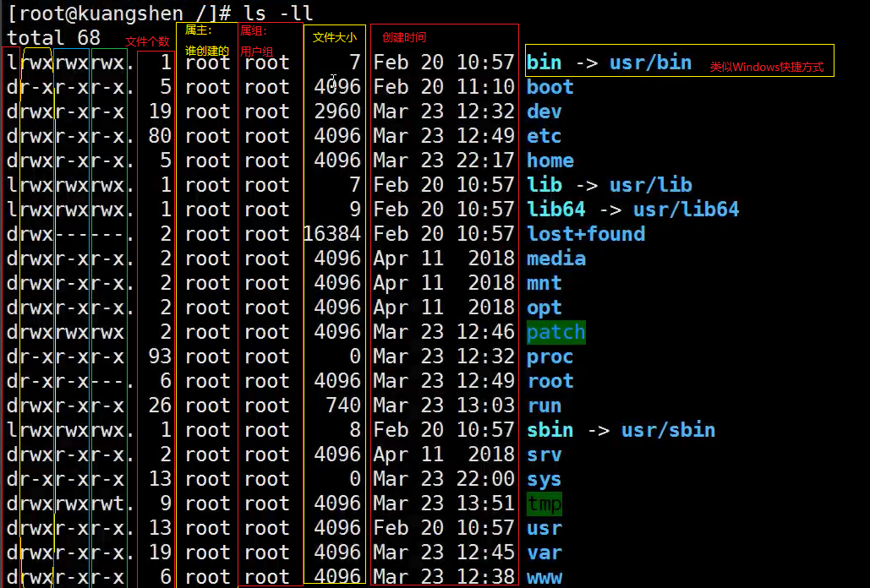Select the "lib64" symlink name
870x588 pixels.
(556, 209)
